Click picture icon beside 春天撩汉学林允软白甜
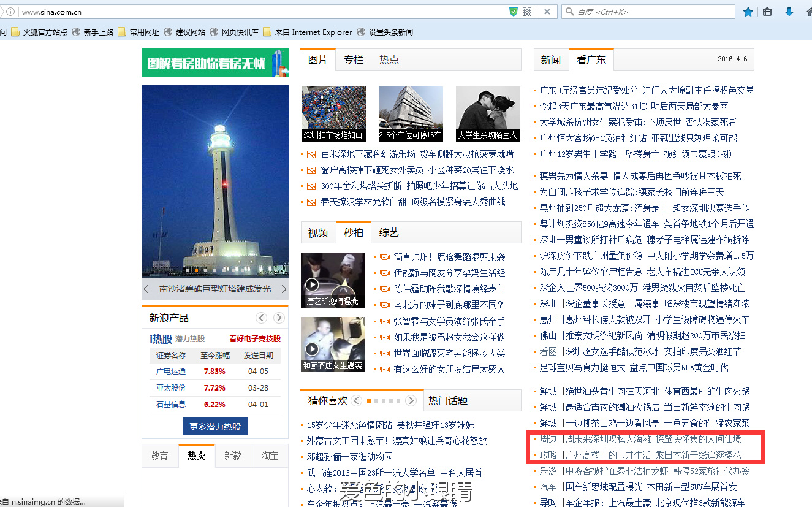The image size is (812, 507). (311, 202)
